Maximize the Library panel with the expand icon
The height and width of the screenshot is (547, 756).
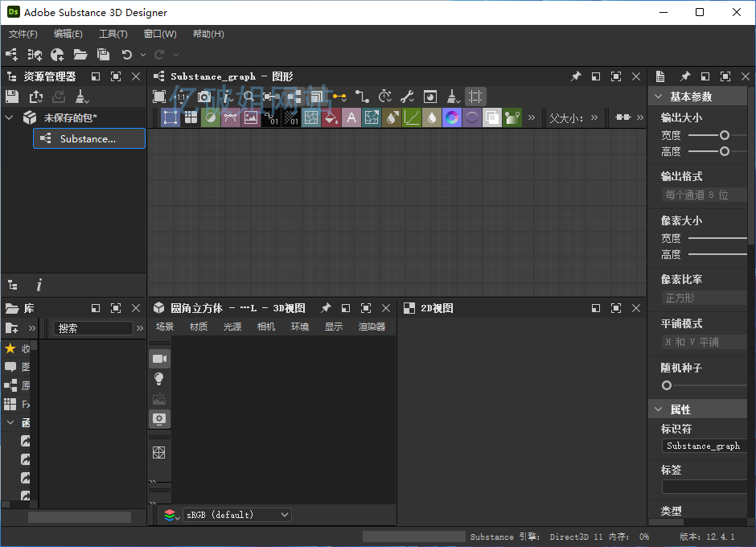coord(116,308)
